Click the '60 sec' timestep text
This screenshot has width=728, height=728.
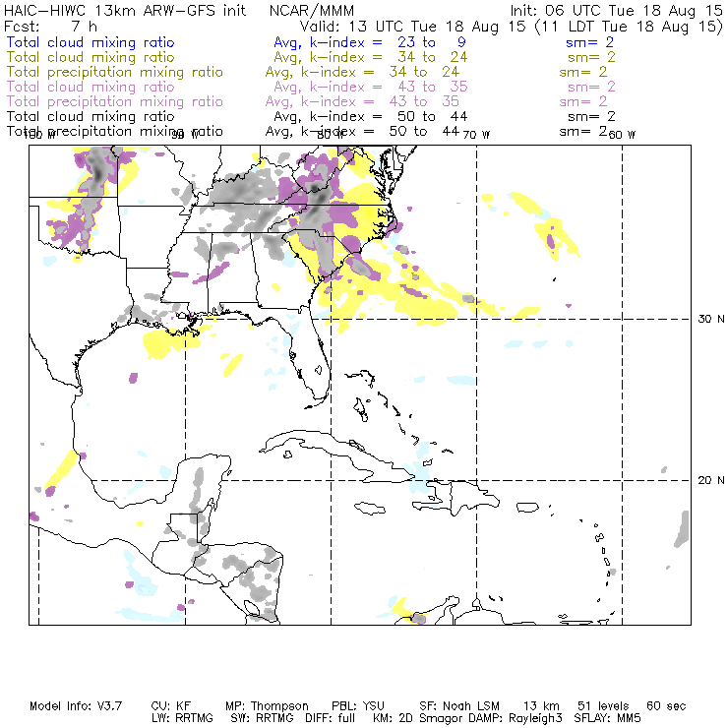666,706
